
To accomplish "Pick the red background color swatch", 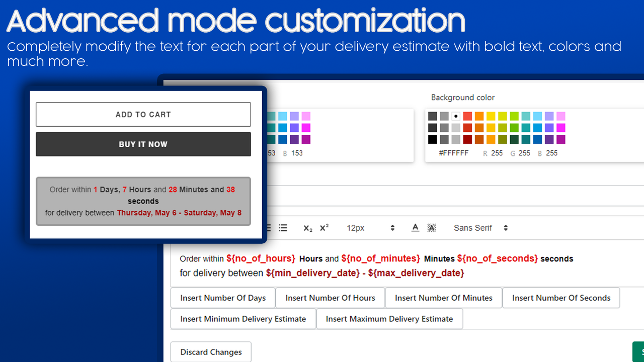I will click(x=467, y=116).
